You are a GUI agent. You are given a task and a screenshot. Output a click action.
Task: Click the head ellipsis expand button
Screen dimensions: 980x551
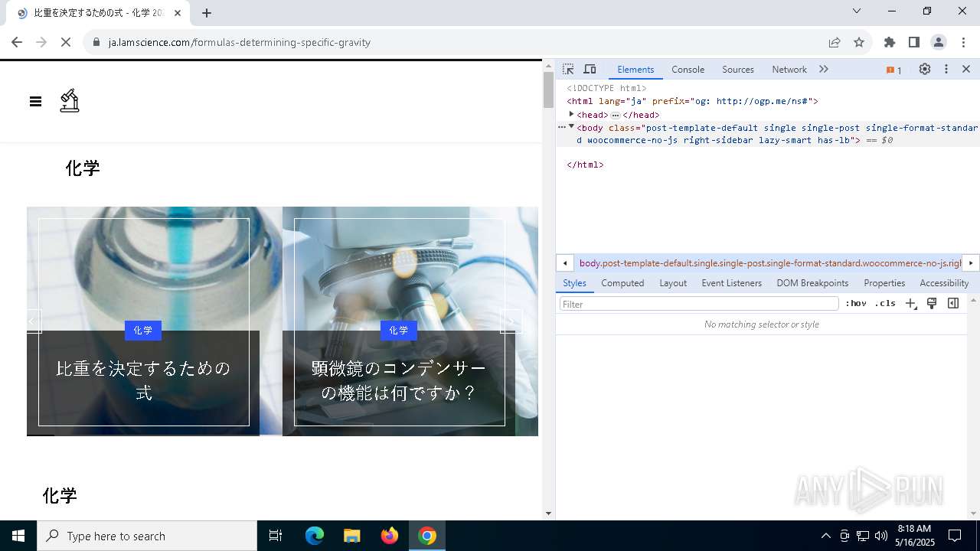(x=615, y=115)
